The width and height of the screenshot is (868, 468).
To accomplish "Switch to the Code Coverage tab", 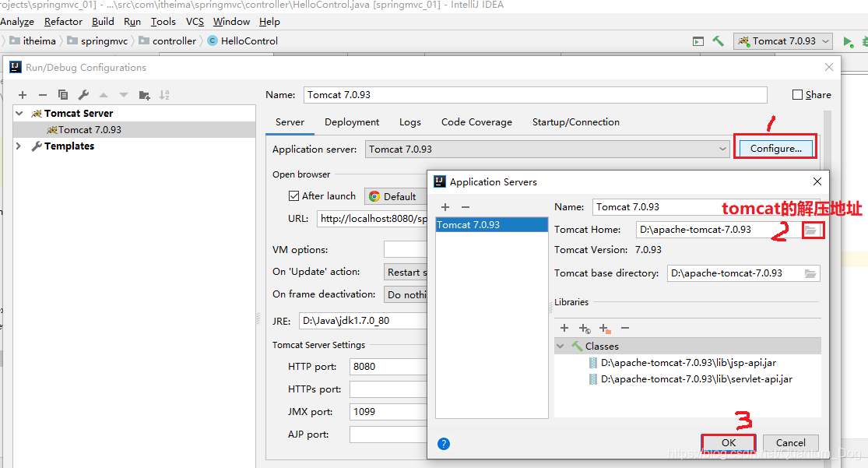I will click(x=476, y=122).
